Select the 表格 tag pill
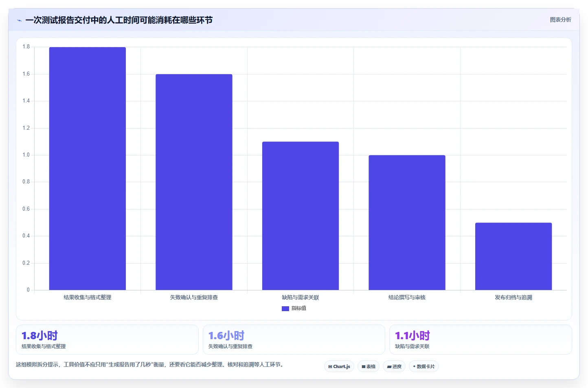The image size is (588, 388). pos(369,366)
